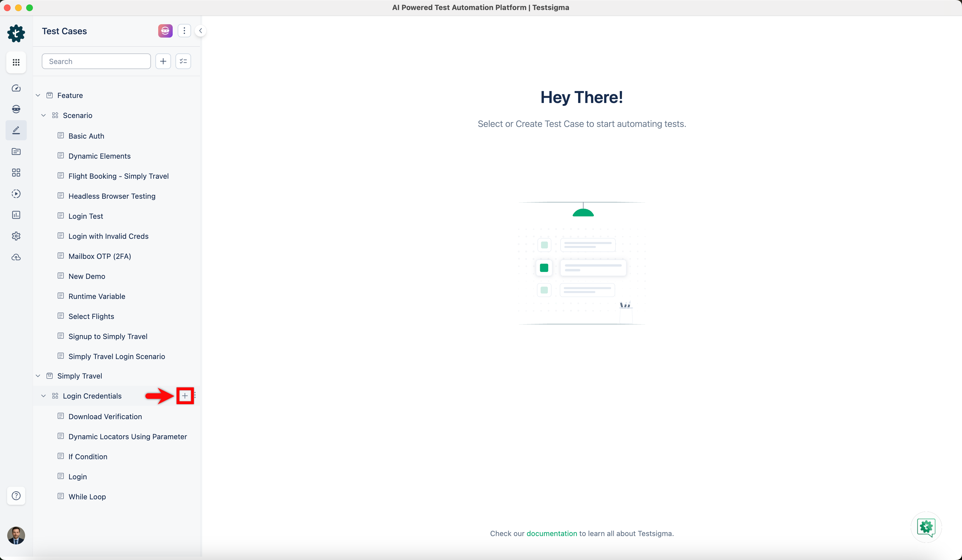Viewport: 962px width, 560px height.
Task: Collapse the Login Credentials chevron
Action: (x=43, y=396)
